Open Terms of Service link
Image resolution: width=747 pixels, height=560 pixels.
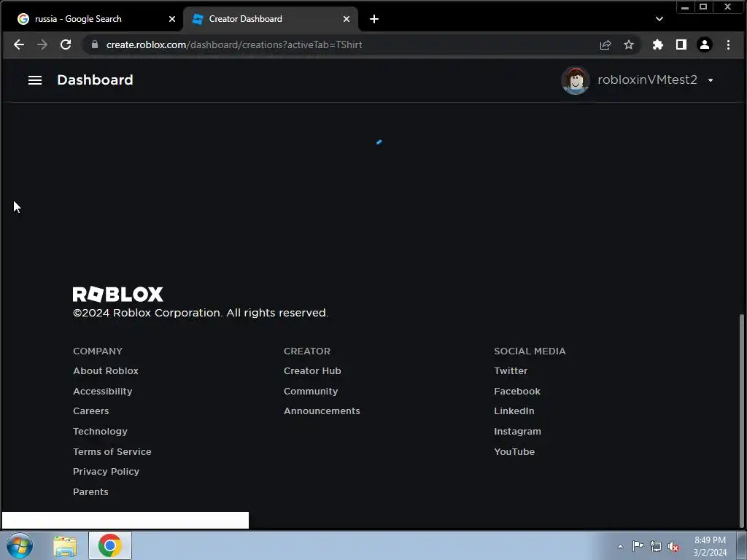pos(112,452)
